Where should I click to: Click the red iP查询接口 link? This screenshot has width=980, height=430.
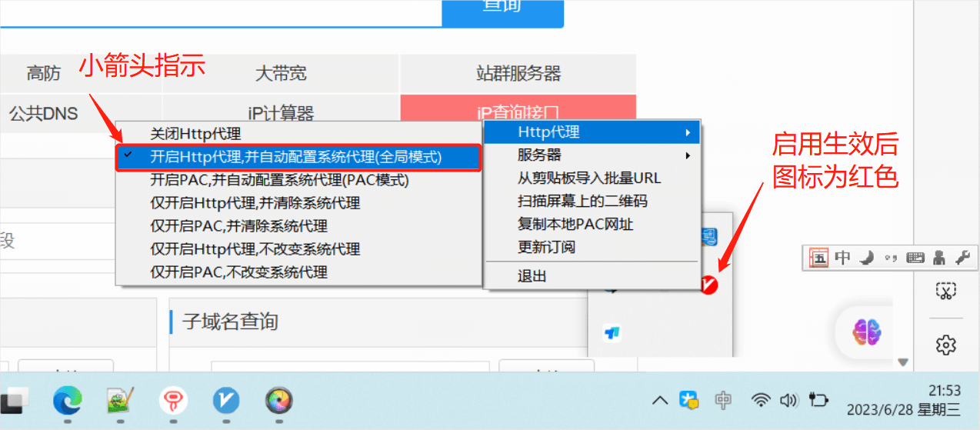tap(518, 113)
